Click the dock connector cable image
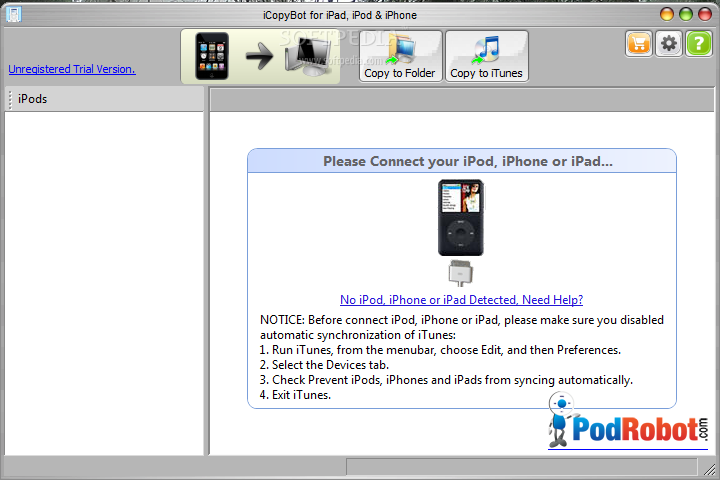The height and width of the screenshot is (480, 720). 461,273
